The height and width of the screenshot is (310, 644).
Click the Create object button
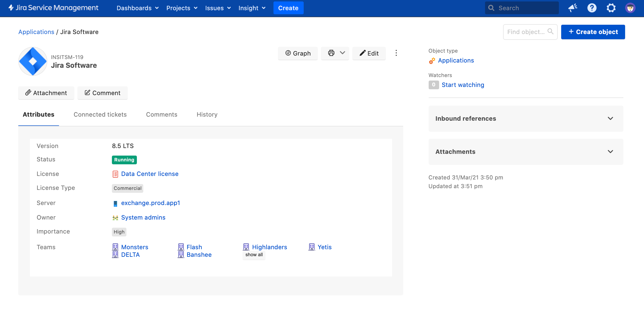click(x=593, y=32)
